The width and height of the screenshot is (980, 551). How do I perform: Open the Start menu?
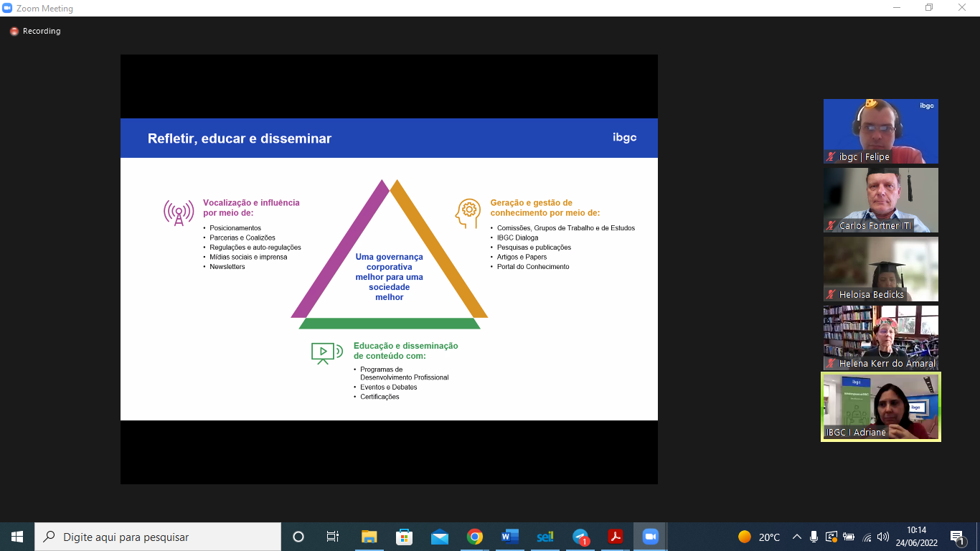[15, 536]
